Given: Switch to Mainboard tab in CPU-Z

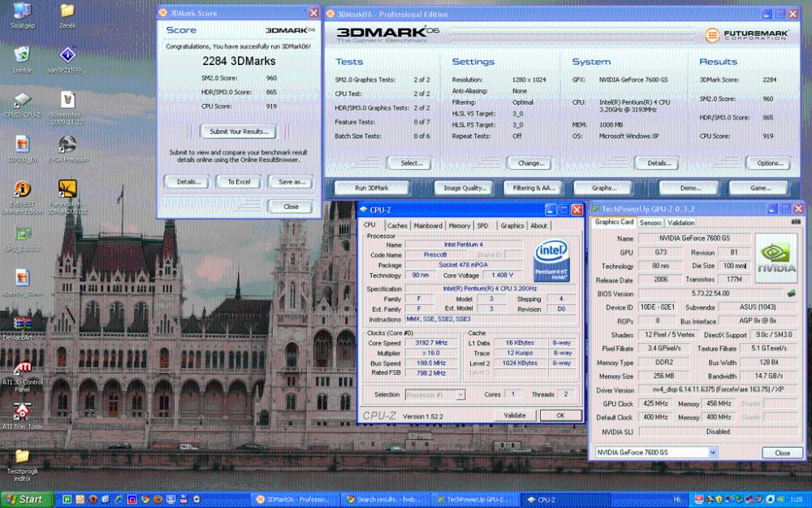Looking at the screenshot, I should [x=428, y=225].
